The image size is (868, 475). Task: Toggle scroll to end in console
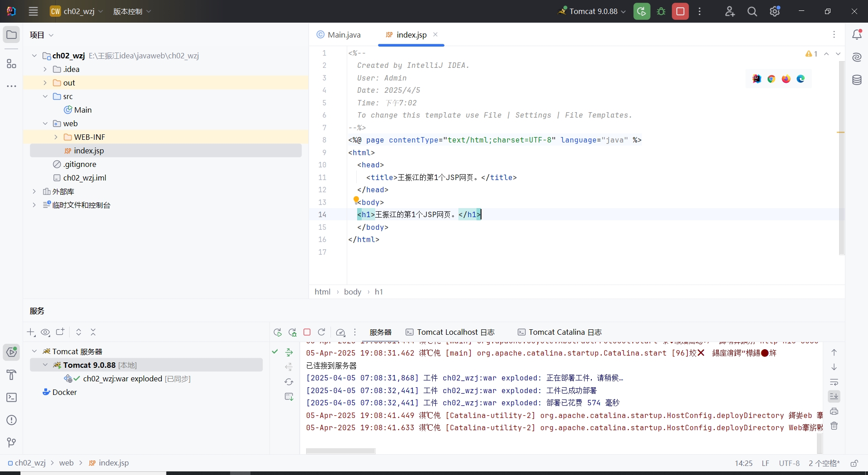pyautogui.click(x=834, y=396)
